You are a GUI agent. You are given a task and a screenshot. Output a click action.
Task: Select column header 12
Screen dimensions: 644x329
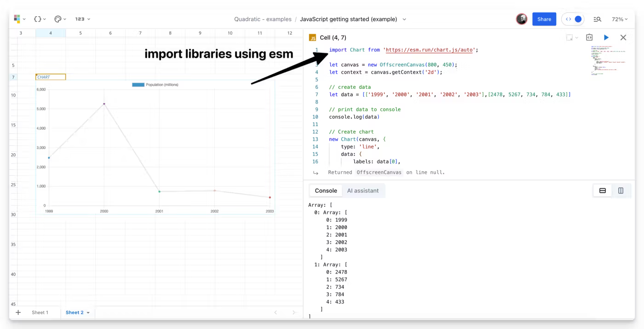coord(289,33)
